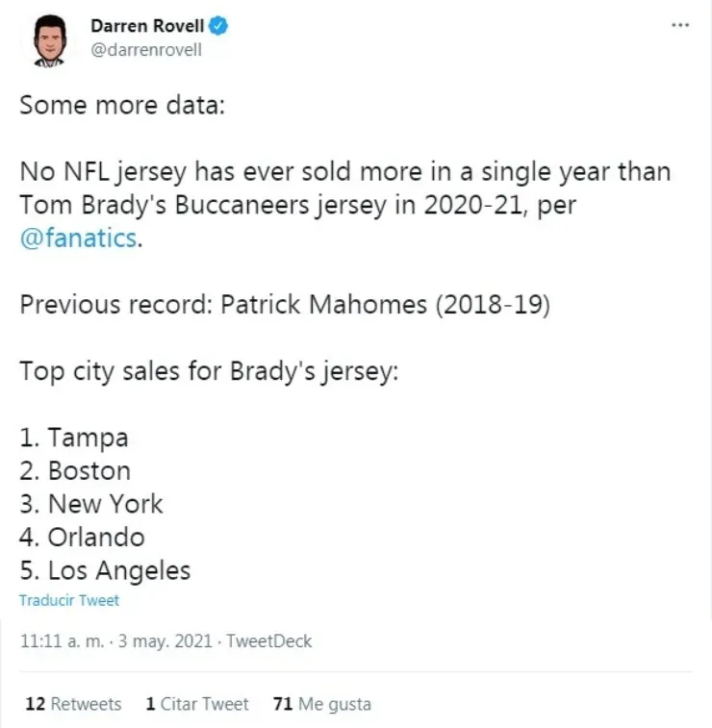Image resolution: width=712 pixels, height=728 pixels.
Task: Click the '1. Tampa' list entry
Action: (74, 438)
